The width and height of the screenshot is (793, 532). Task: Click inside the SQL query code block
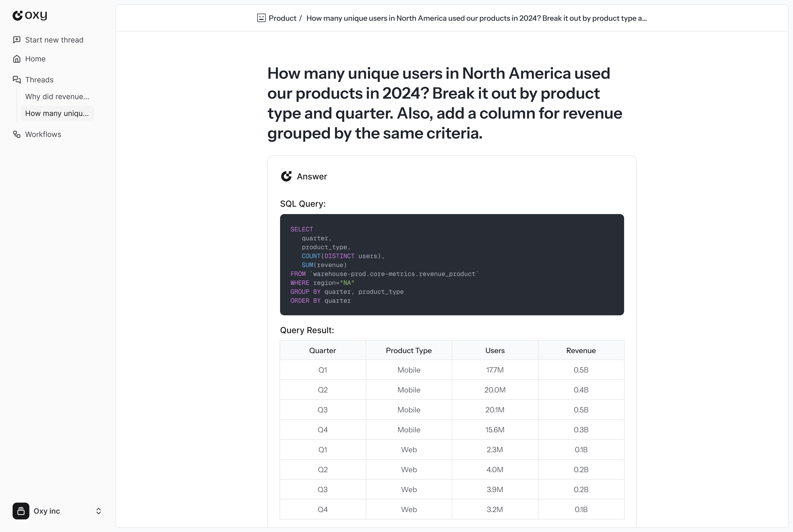pyautogui.click(x=451, y=264)
